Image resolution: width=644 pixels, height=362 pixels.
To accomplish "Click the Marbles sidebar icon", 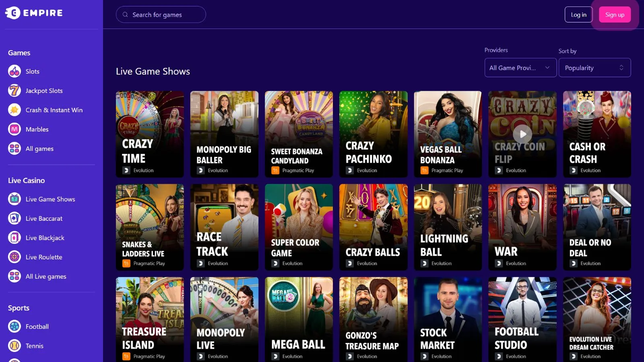I will (14, 129).
